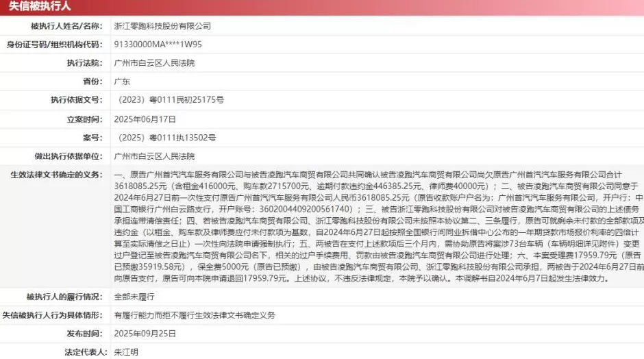Select case number (2025)粤0111执13502号
The image size is (644, 359).
[166, 138]
